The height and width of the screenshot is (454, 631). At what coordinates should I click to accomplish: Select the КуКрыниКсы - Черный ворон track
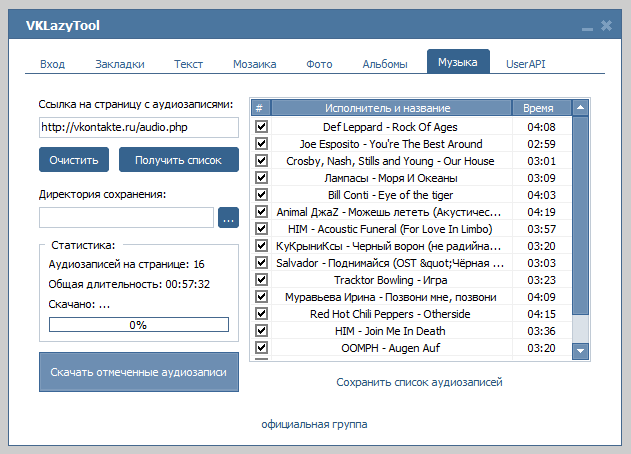click(389, 246)
